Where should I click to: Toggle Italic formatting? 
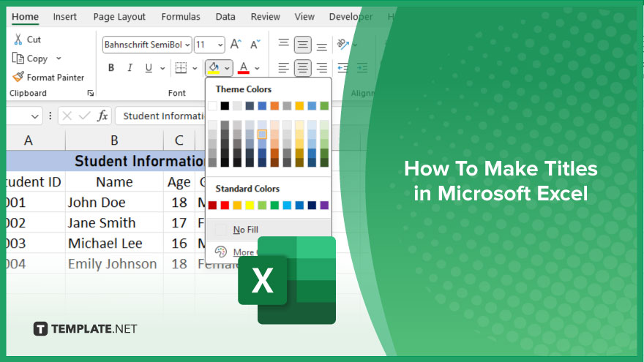tap(130, 68)
